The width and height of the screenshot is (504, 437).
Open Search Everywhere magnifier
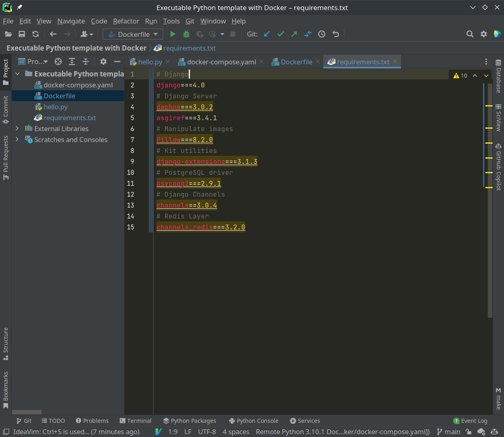pyautogui.click(x=470, y=34)
